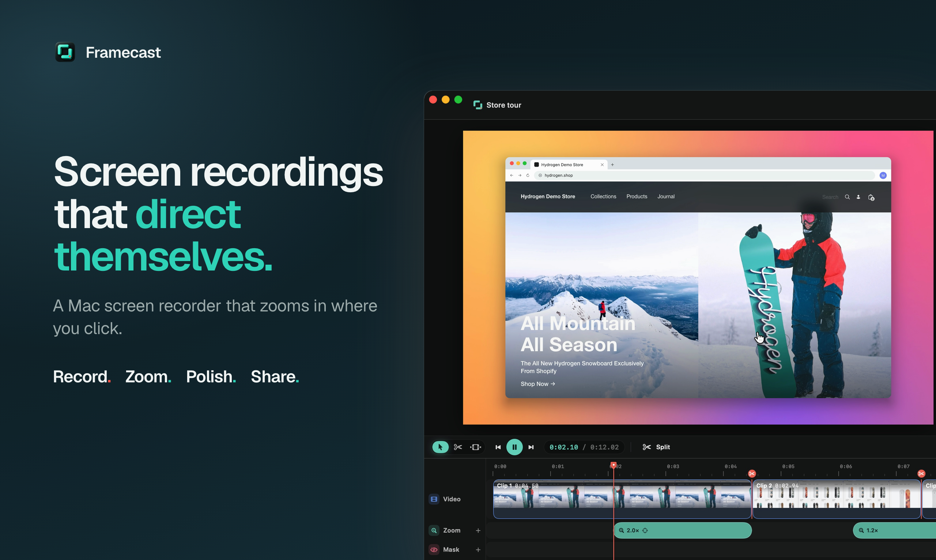The image size is (936, 560).
Task: Click the store search magnifier icon
Action: (x=847, y=197)
